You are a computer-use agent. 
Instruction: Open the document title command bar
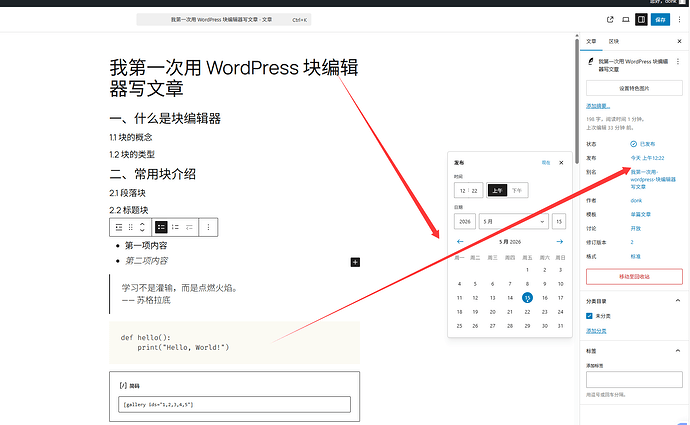(x=224, y=19)
